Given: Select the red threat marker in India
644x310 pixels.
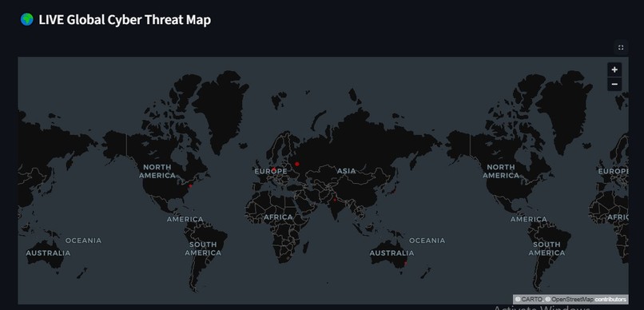Looking at the screenshot, I should click(335, 200).
